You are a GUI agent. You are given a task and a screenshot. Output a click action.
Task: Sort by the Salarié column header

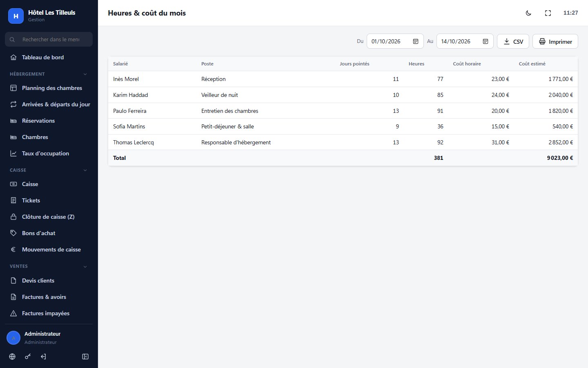(x=120, y=64)
